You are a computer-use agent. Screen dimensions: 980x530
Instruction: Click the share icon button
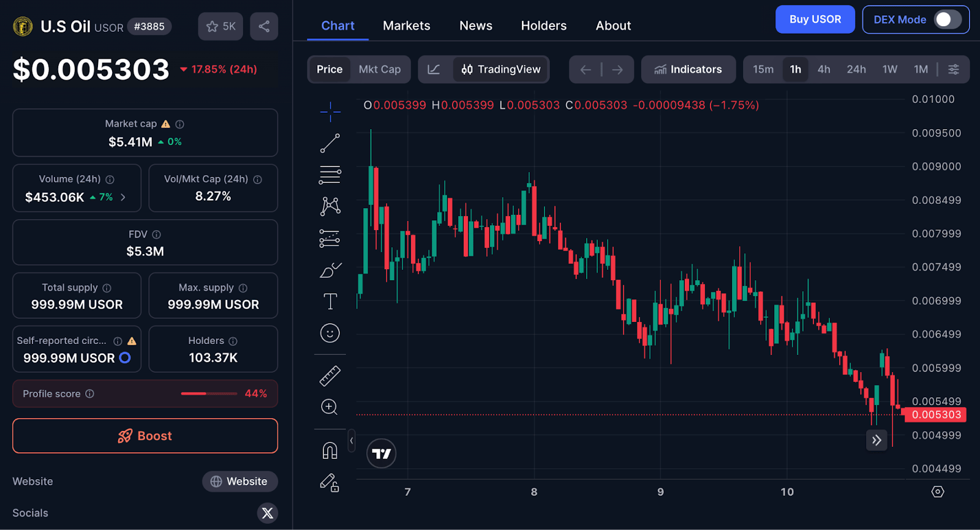click(x=264, y=26)
